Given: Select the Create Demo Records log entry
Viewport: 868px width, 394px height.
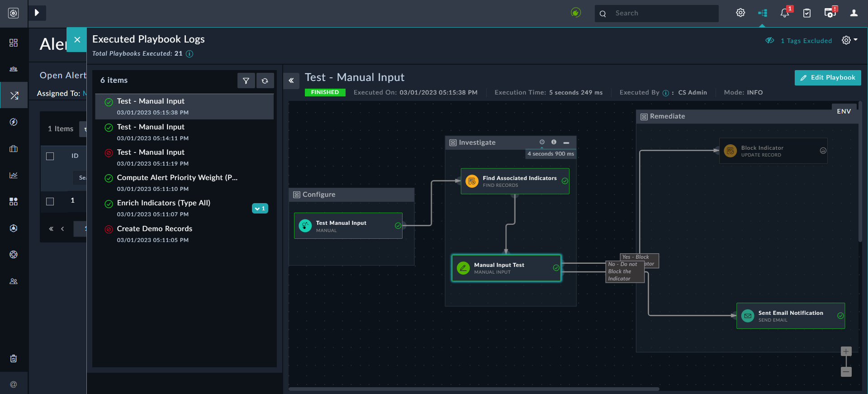Looking at the screenshot, I should pos(155,229).
